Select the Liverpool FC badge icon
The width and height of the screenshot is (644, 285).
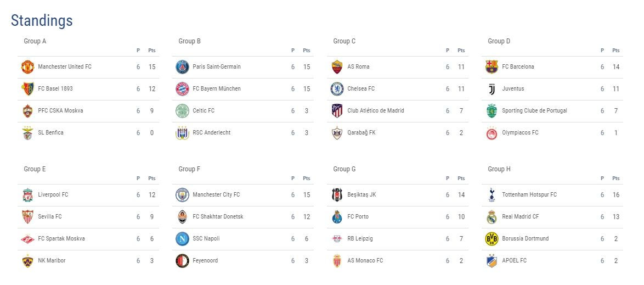[x=27, y=195]
